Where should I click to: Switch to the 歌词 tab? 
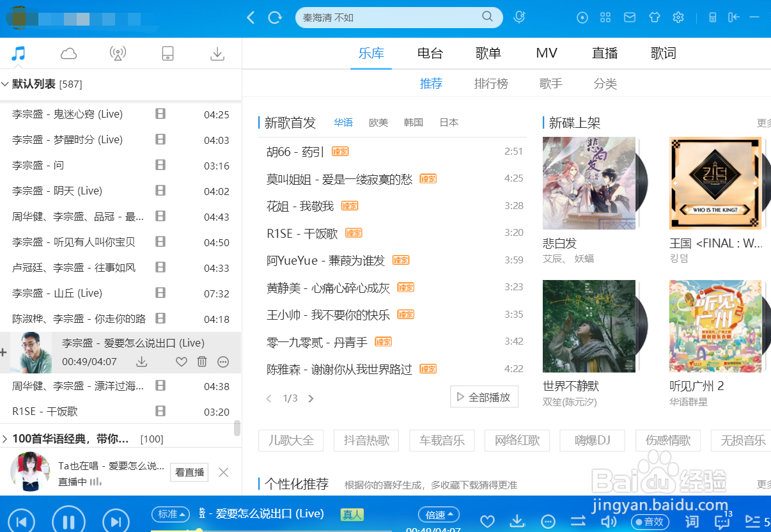point(664,53)
